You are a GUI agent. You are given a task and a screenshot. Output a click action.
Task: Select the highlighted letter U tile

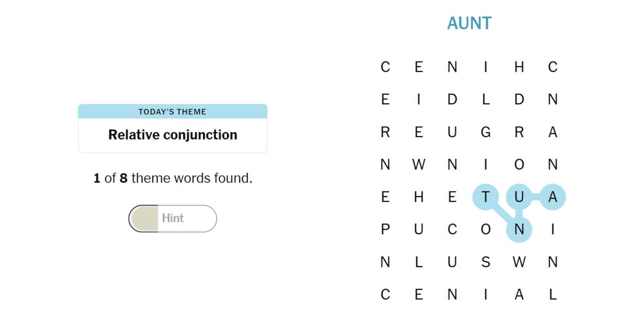coord(519,197)
